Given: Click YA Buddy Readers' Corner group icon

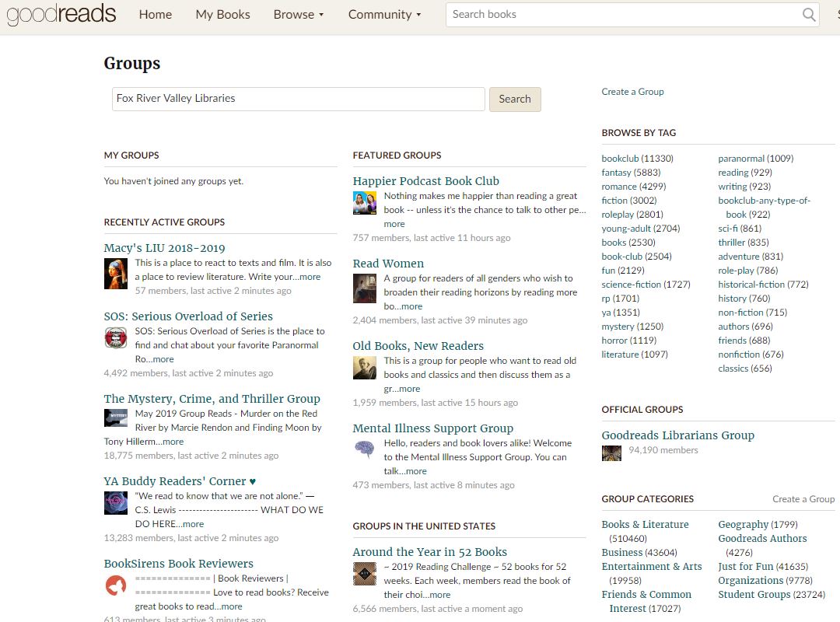Looking at the screenshot, I should click(x=115, y=503).
